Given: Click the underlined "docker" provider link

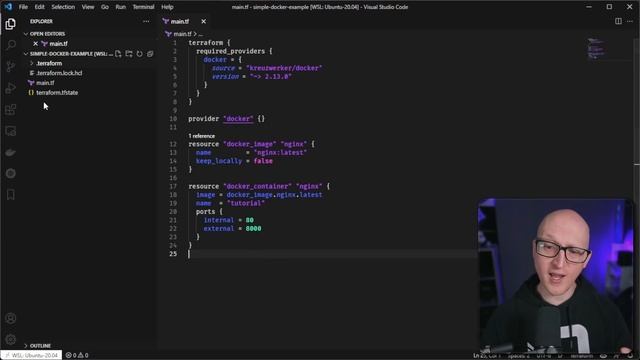Looking at the screenshot, I should tap(238, 119).
